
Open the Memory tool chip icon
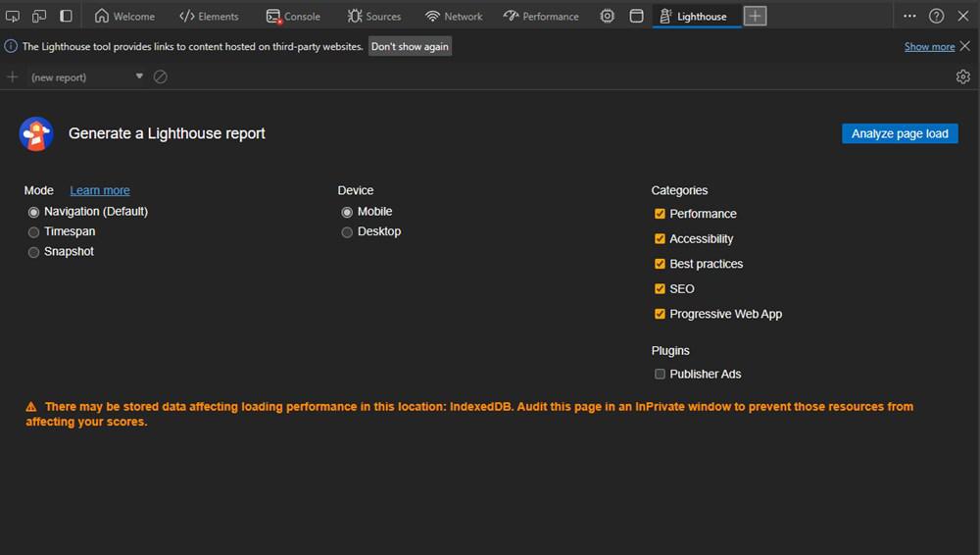click(608, 16)
